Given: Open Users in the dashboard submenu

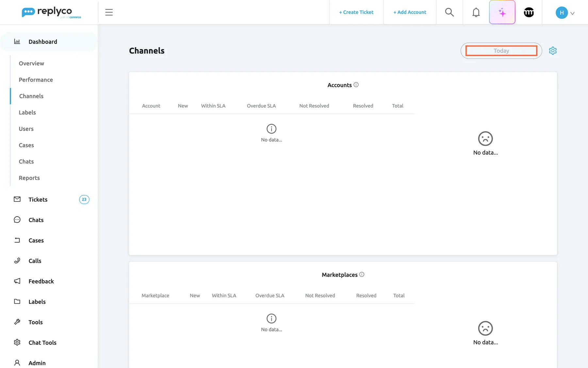Looking at the screenshot, I should tap(26, 129).
